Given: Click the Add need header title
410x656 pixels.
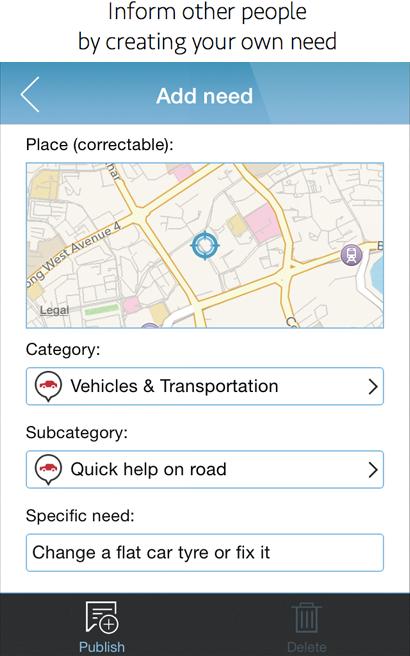Looking at the screenshot, I should [x=205, y=96].
